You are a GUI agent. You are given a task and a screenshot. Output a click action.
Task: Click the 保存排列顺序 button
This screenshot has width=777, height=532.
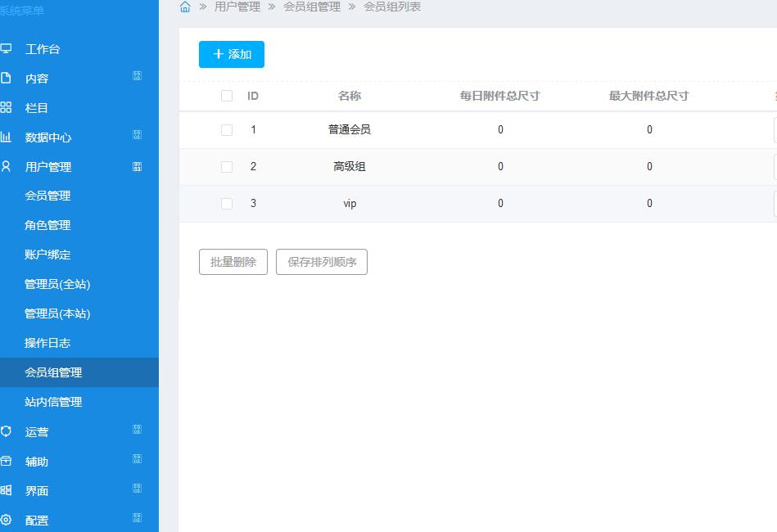[x=322, y=262]
